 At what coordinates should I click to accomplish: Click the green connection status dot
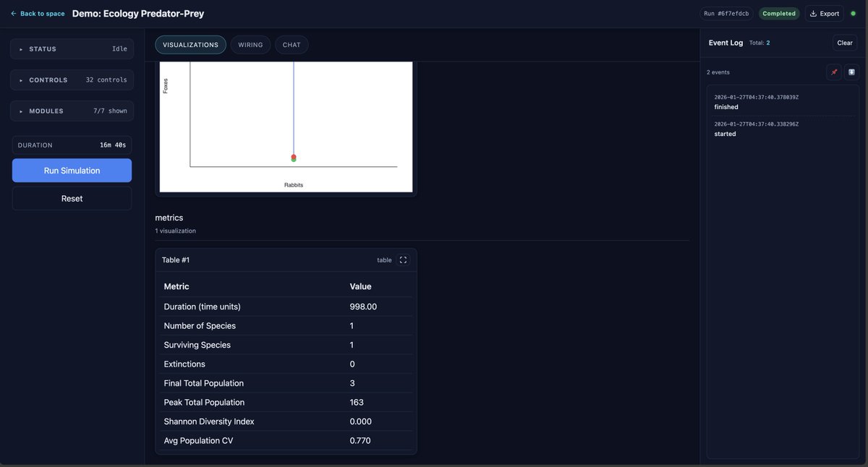853,13
